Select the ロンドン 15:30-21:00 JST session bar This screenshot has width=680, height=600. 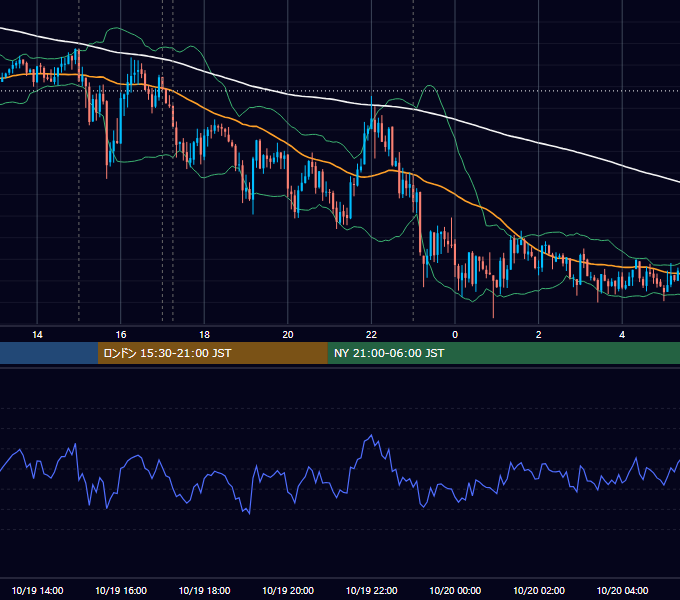pos(212,353)
